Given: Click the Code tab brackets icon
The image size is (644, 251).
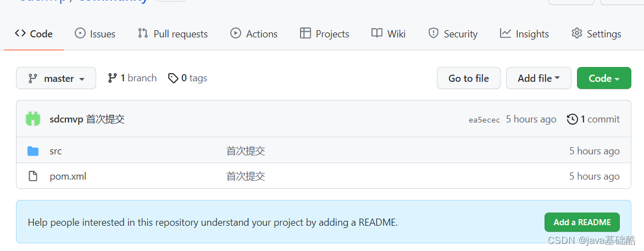Looking at the screenshot, I should (x=20, y=34).
